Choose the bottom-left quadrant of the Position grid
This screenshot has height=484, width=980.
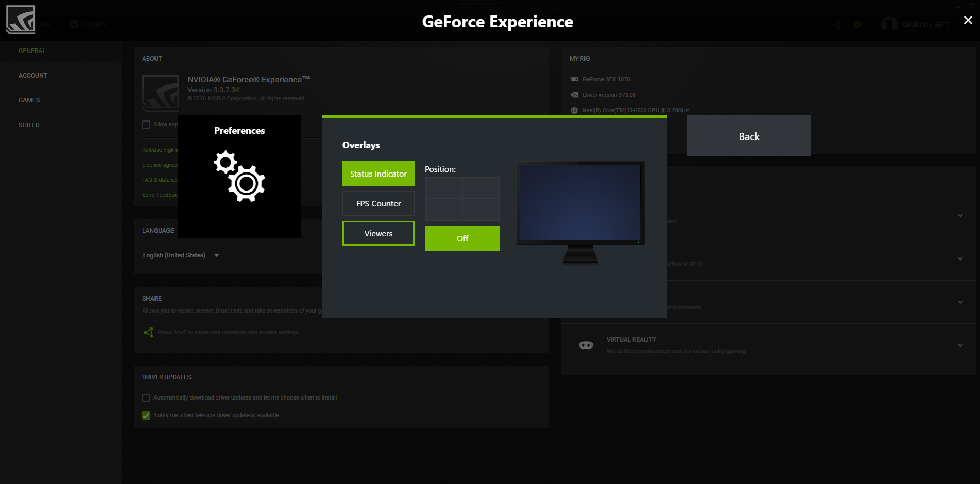tap(443, 210)
